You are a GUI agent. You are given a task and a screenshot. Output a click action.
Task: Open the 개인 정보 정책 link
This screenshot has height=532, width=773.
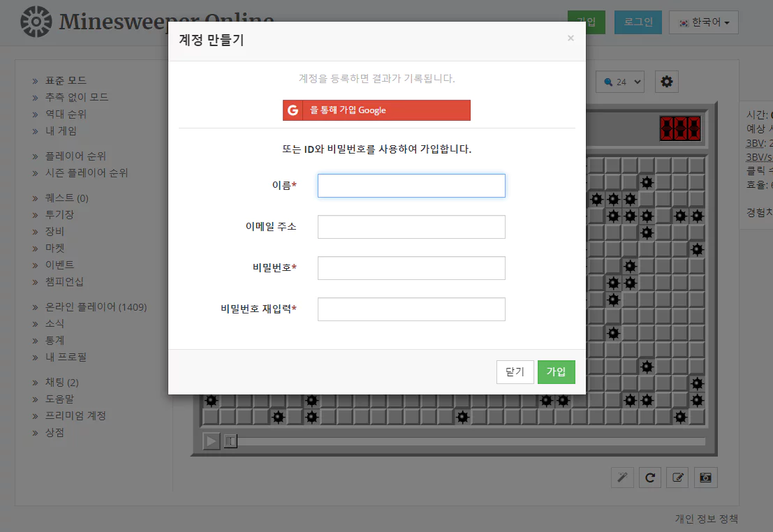pos(707,518)
